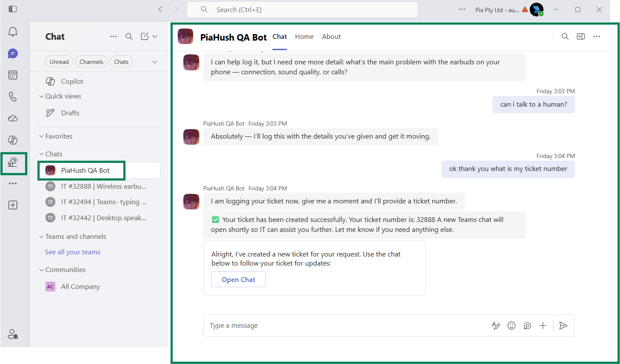
Task: Open chat IT #32442 Desktop speakers
Action: 99,218
